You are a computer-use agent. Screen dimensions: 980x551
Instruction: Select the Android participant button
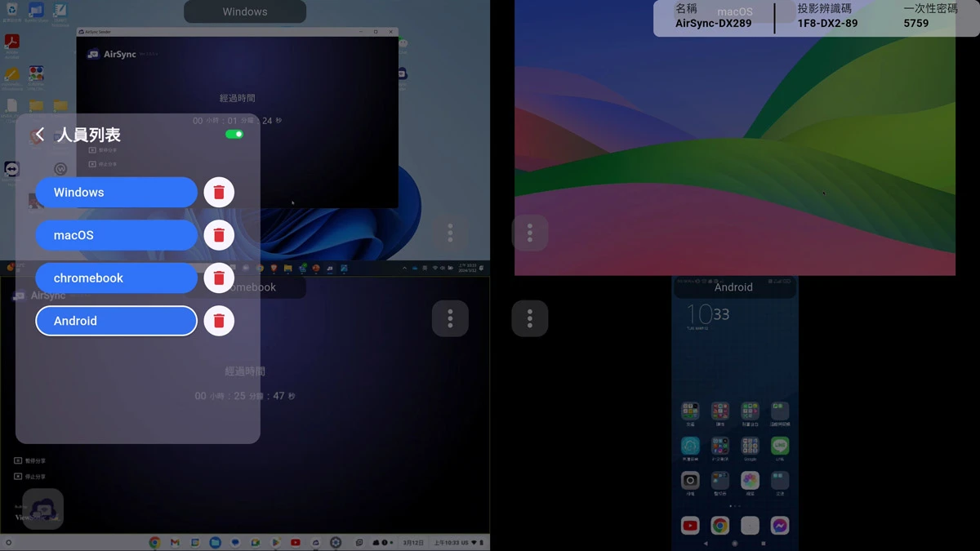pos(116,321)
